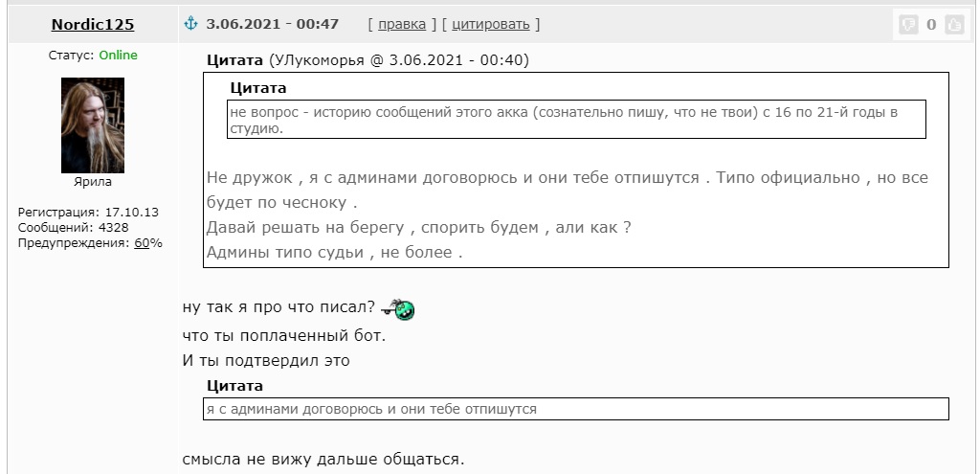Click the post timestamp 3.06.2021 - 00:47
The height and width of the screenshot is (474, 980).
[273, 24]
